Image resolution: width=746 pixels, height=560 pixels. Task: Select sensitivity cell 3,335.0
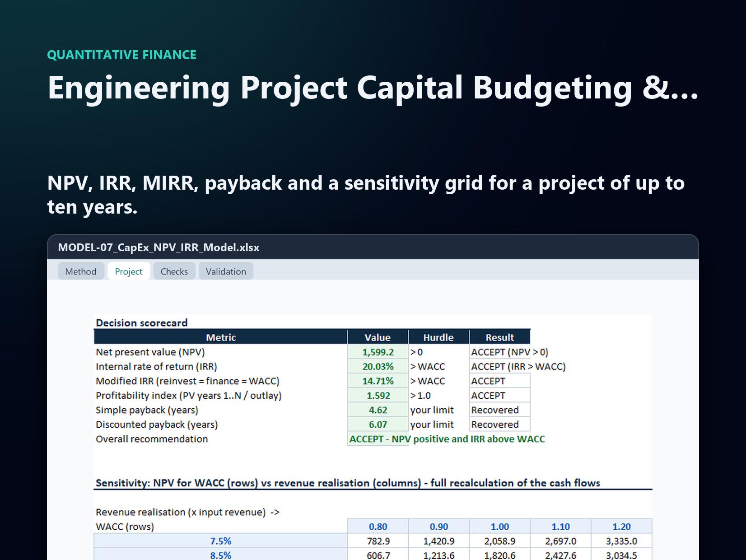click(x=621, y=541)
